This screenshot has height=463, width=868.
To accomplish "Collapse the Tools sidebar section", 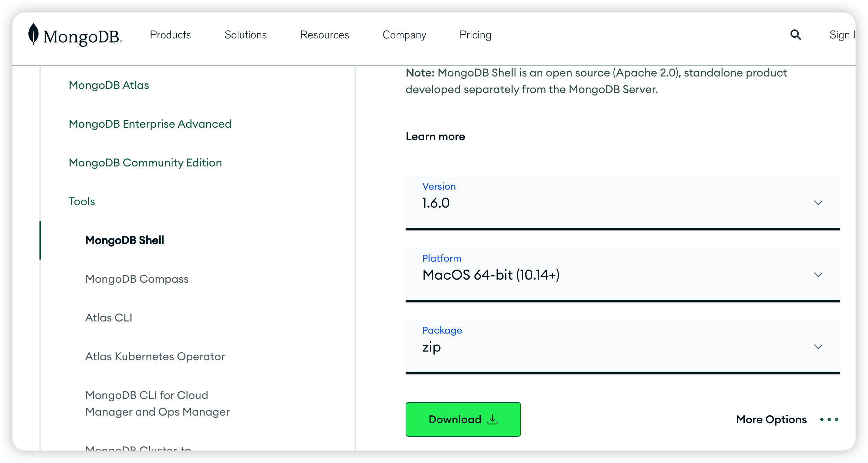I will click(82, 201).
